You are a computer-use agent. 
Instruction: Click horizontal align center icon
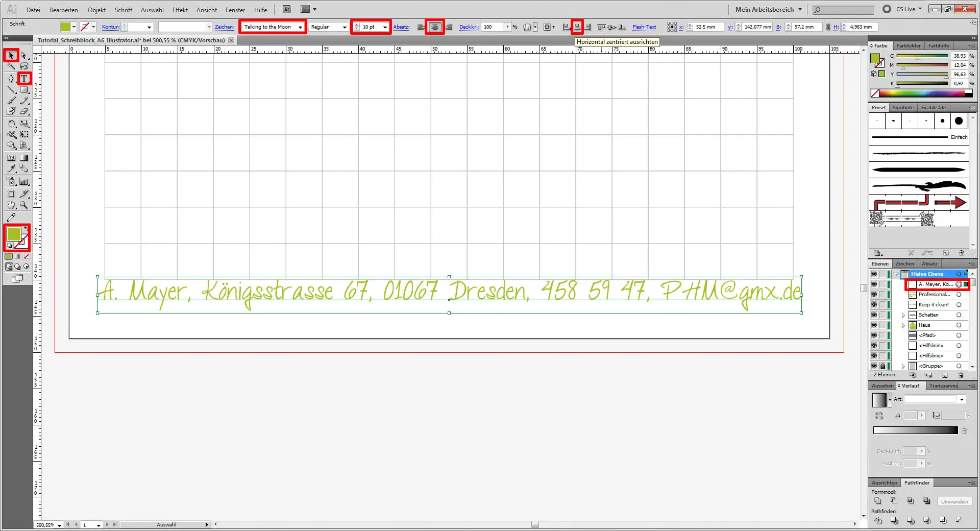577,27
